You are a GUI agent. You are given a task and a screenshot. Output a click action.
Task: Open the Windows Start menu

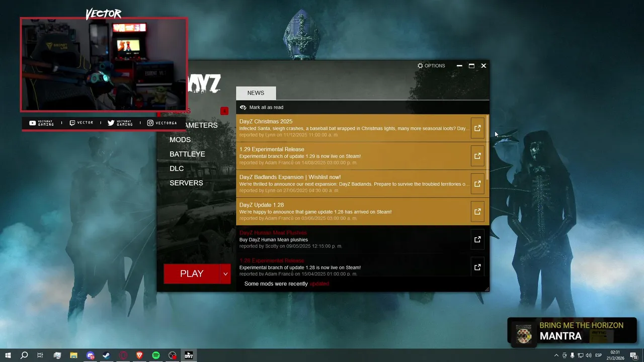[8, 355]
